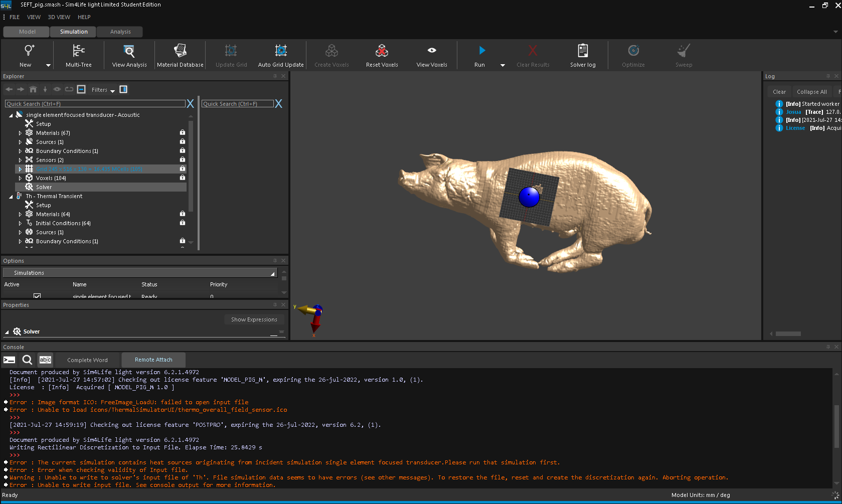The height and width of the screenshot is (504, 842).
Task: Toggle the lock on Voxels (104)
Action: (183, 178)
